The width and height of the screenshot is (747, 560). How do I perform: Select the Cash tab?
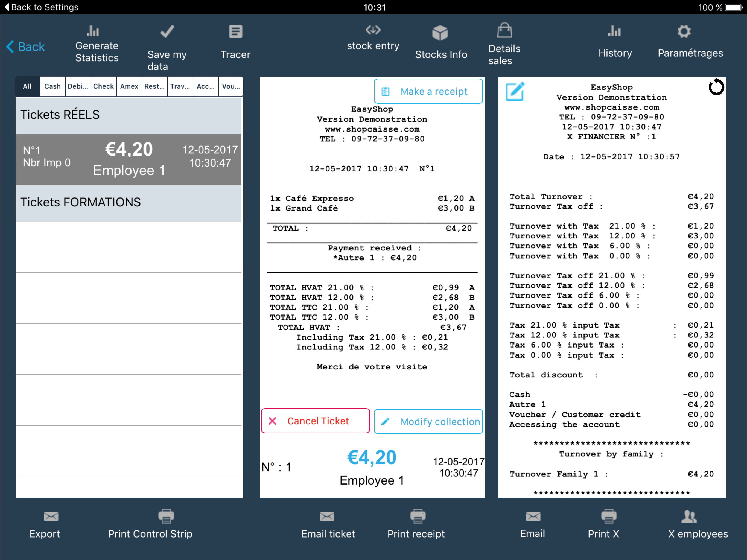[52, 86]
